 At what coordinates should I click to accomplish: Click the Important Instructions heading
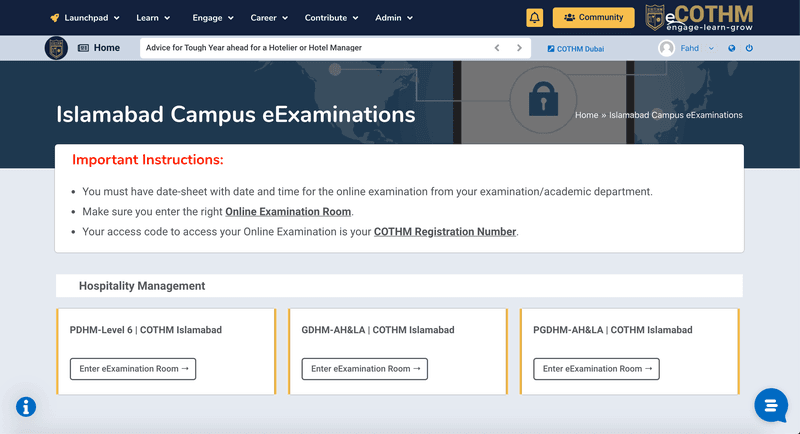pyautogui.click(x=147, y=160)
